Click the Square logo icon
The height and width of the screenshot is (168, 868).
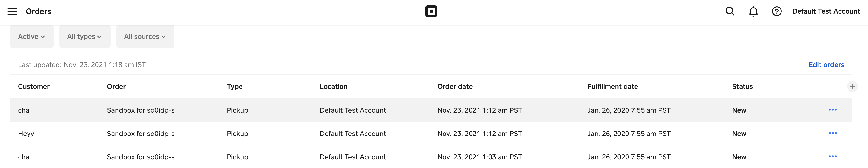click(431, 11)
